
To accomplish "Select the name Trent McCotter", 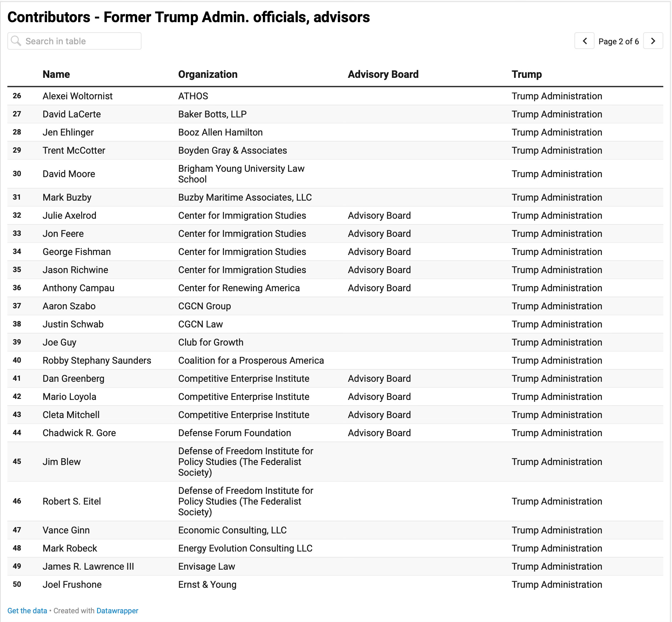I will pyautogui.click(x=74, y=150).
